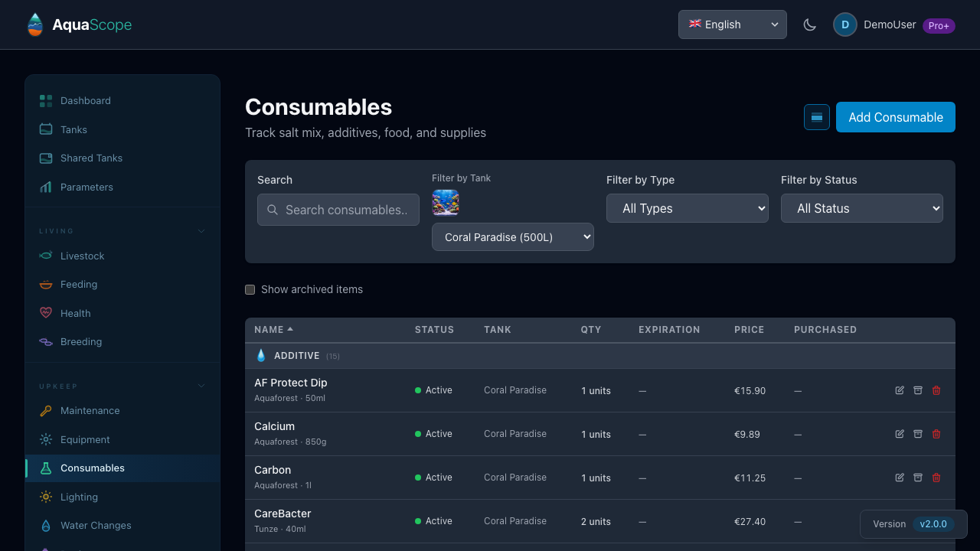Image resolution: width=980 pixels, height=551 pixels.
Task: Archive Carbon via its archive box icon
Action: click(918, 478)
